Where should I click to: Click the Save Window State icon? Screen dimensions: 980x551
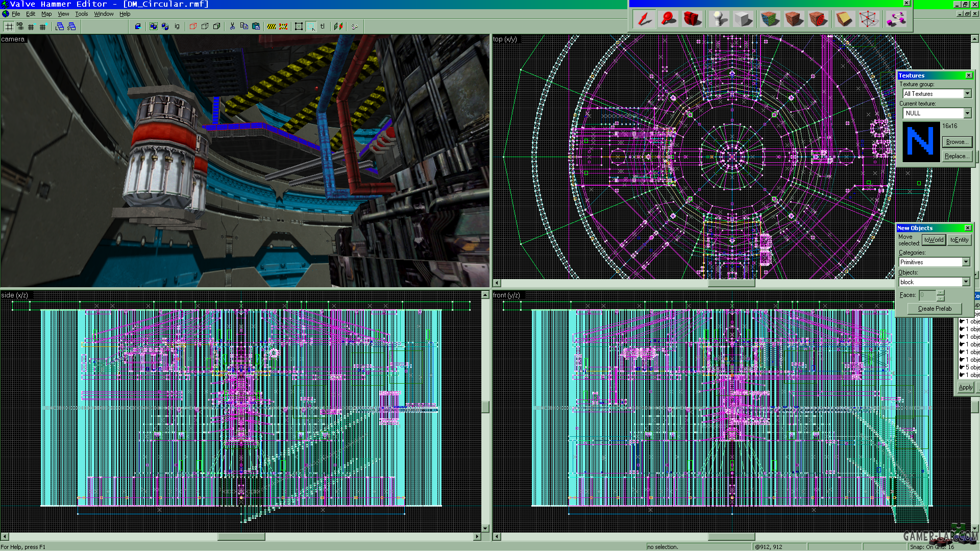point(71,27)
